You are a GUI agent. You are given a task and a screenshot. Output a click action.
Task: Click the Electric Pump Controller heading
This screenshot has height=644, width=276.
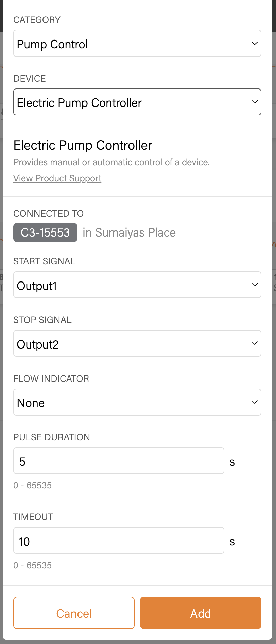point(83,145)
